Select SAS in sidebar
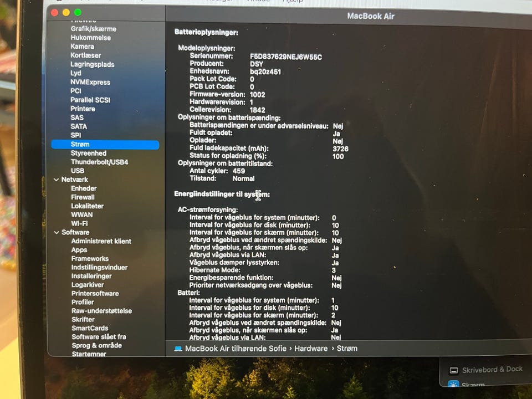This screenshot has width=532, height=399. pyautogui.click(x=76, y=117)
